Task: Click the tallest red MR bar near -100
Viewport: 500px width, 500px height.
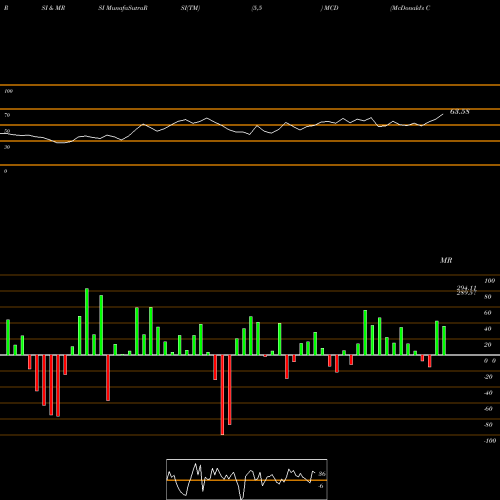Action: click(x=222, y=395)
